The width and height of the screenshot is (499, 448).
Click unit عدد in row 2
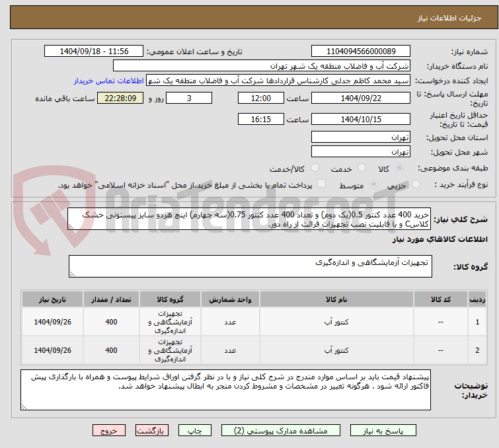point(230,350)
